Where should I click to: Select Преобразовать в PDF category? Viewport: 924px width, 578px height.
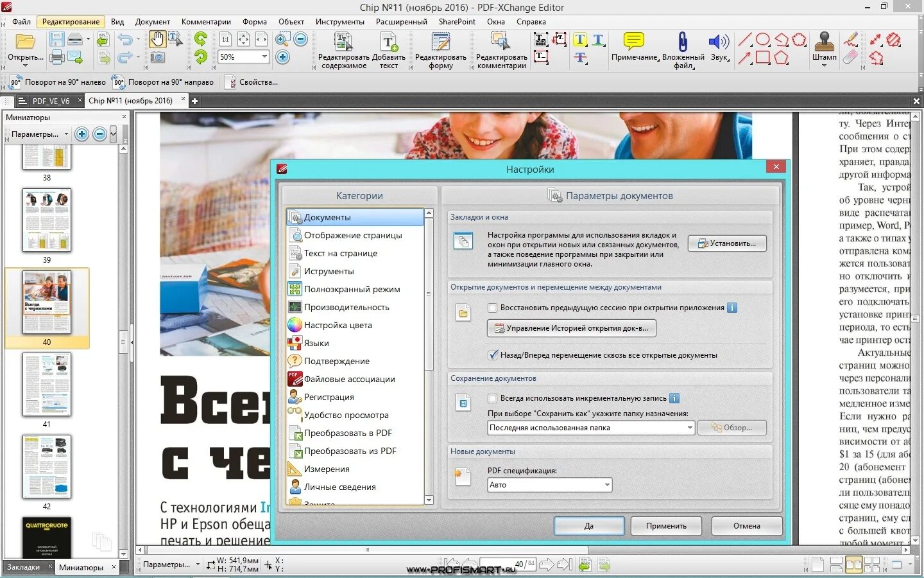coord(355,433)
